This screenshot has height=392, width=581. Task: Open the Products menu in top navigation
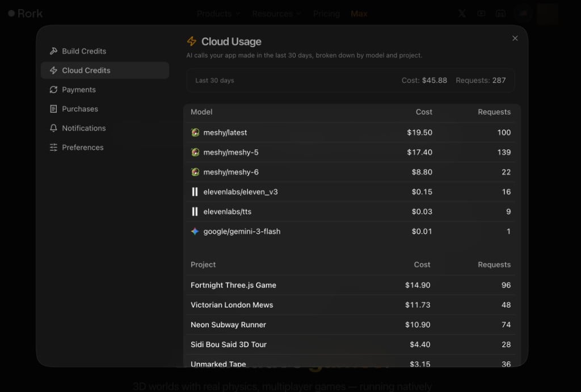click(218, 14)
